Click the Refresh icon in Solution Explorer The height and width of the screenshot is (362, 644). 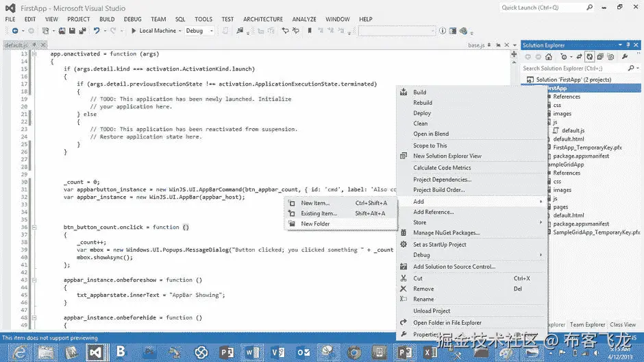click(590, 57)
